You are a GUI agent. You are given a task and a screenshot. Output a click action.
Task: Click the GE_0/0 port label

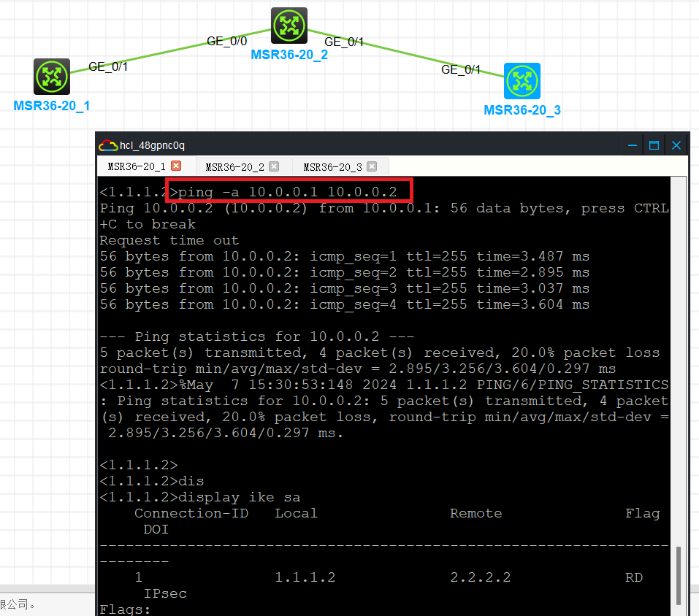click(226, 42)
